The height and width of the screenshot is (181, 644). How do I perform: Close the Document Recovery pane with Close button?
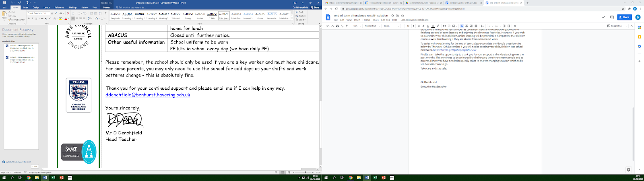point(35,166)
